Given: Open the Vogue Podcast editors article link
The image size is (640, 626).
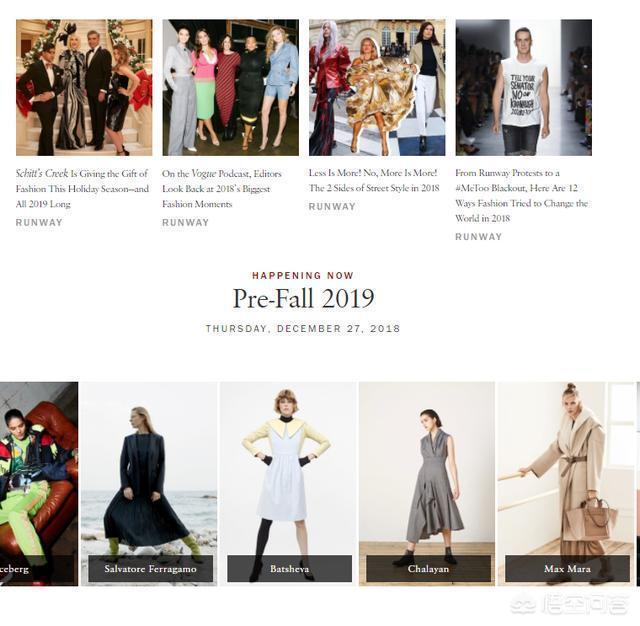Looking at the screenshot, I should click(x=222, y=189).
